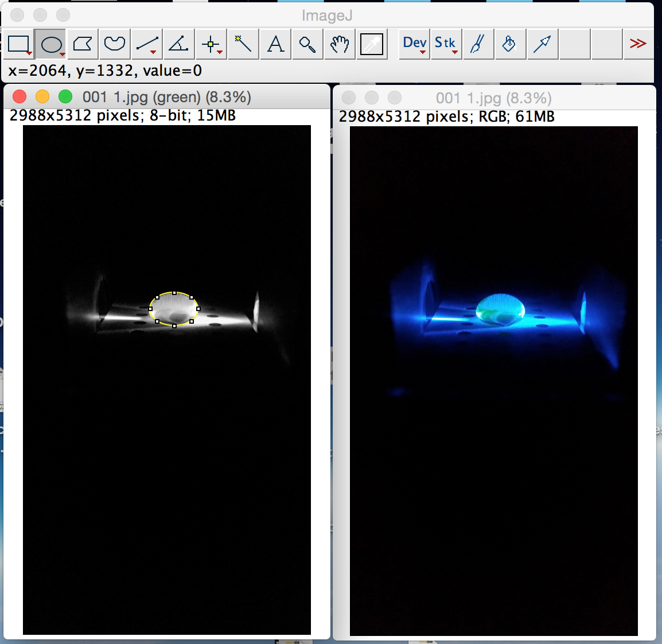The height and width of the screenshot is (644, 662).
Task: Select the Rectangle selection tool
Action: 19,44
